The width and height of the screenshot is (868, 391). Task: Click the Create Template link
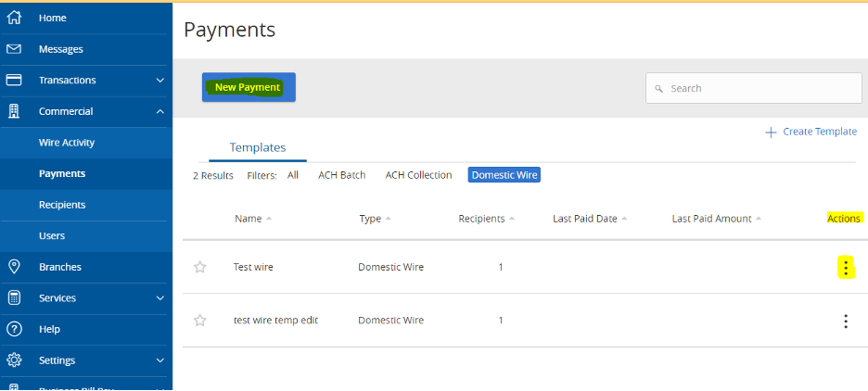[811, 132]
